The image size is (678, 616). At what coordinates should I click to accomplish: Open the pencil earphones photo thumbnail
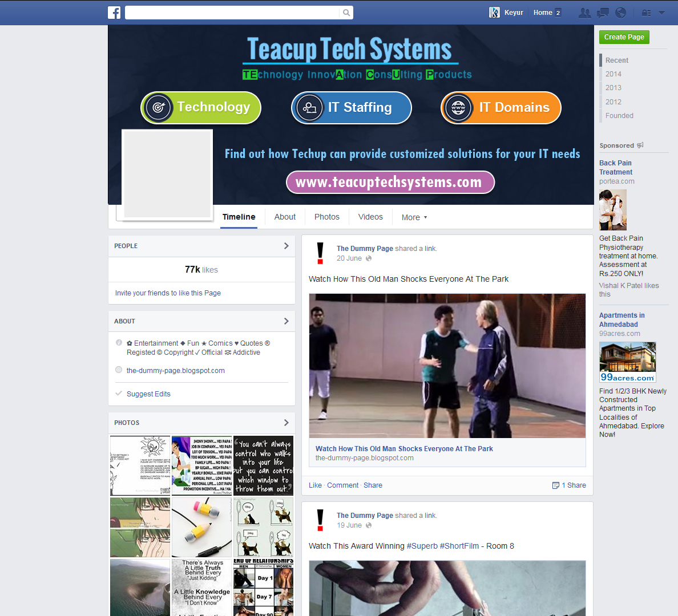202,527
